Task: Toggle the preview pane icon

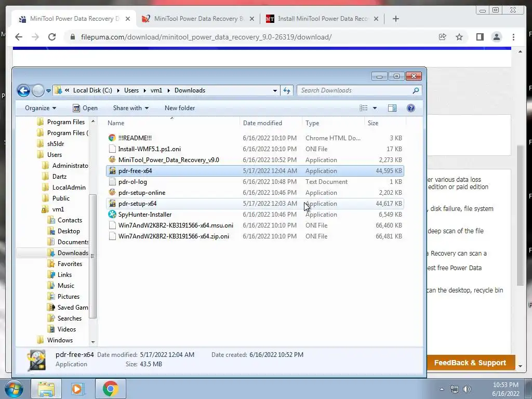Action: (x=392, y=108)
